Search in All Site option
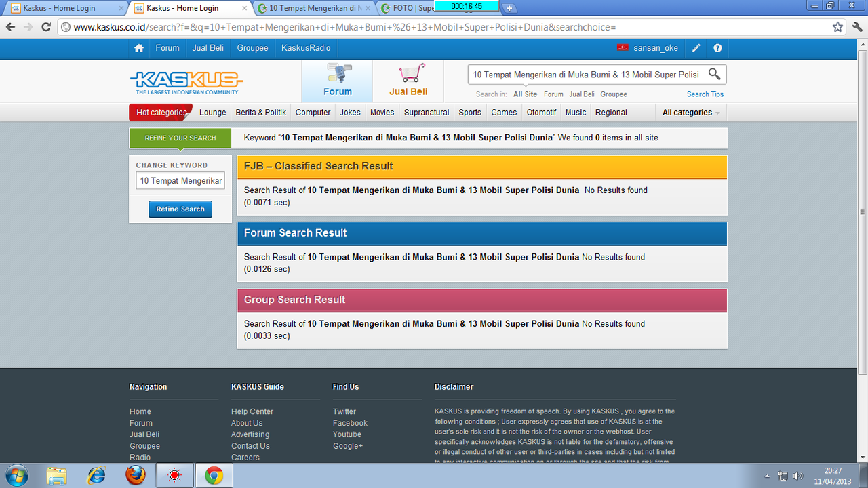 tap(526, 94)
